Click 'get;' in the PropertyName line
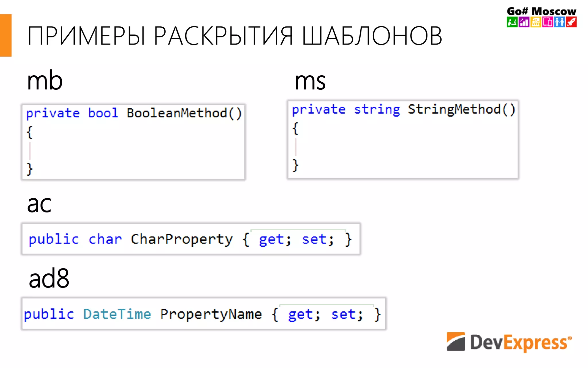Image resolution: width=588 pixels, height=368 pixels. (304, 315)
